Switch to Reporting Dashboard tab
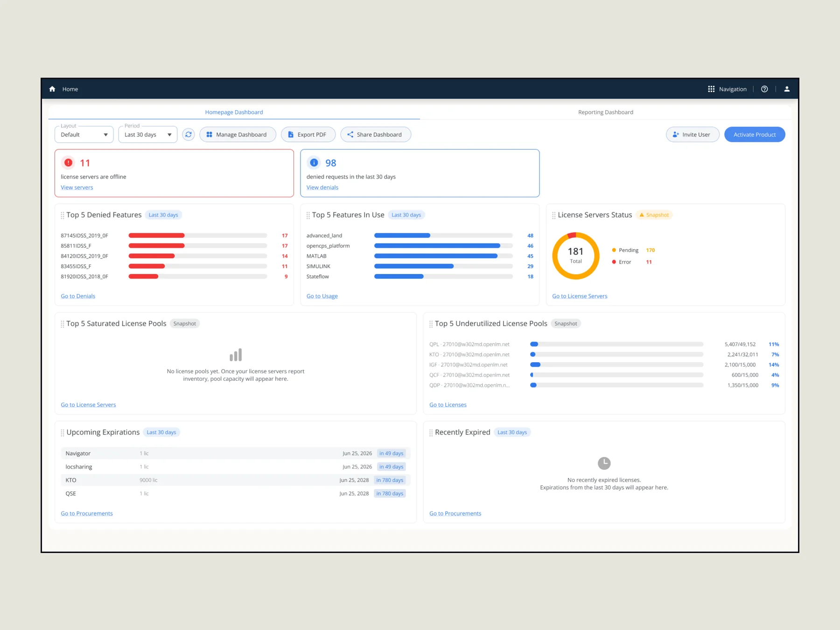Screen dimensions: 840x630 click(605, 112)
